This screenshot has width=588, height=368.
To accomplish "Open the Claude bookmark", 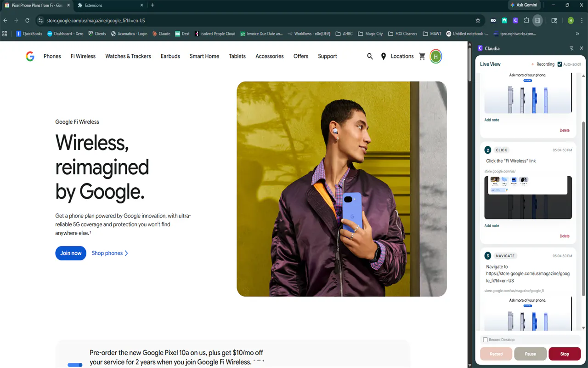I will point(161,34).
